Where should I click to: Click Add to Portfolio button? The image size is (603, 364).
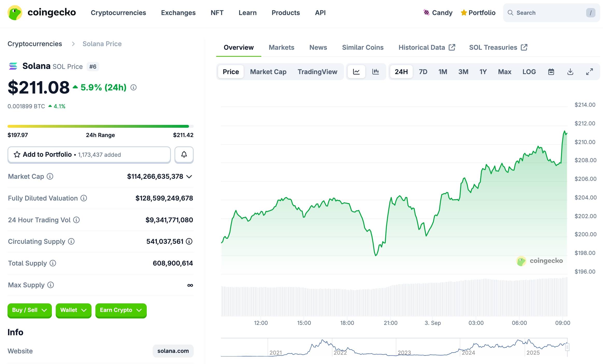tap(89, 155)
